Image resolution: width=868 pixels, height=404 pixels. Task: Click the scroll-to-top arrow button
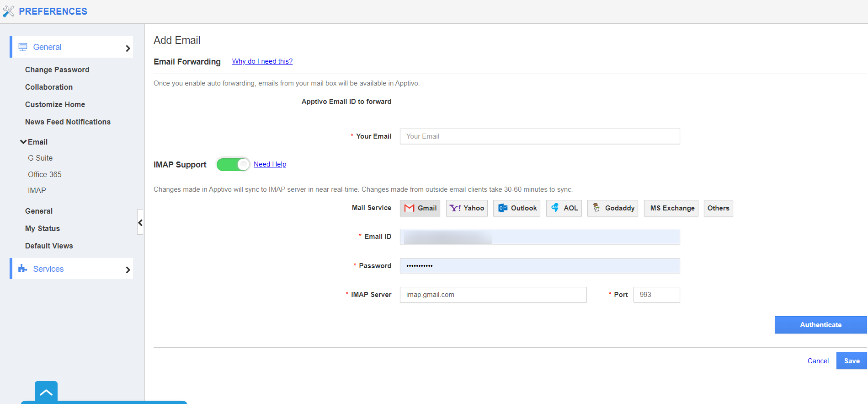[46, 392]
